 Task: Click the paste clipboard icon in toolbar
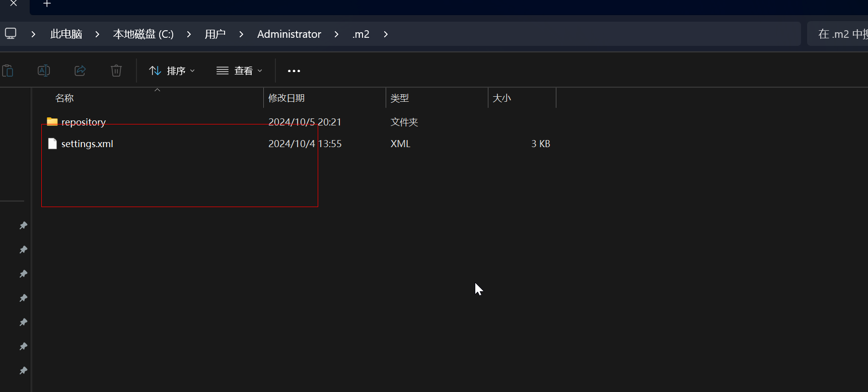pos(8,71)
